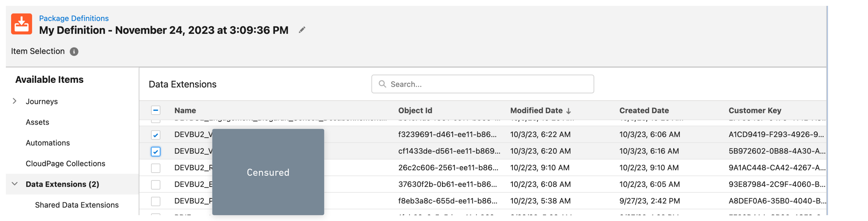868x221 pixels.
Task: Open CloudPage Collections item
Action: 65,163
